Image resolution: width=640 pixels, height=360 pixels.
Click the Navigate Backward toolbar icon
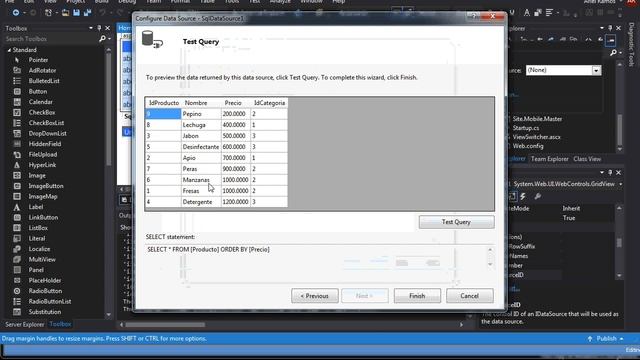[16, 13]
